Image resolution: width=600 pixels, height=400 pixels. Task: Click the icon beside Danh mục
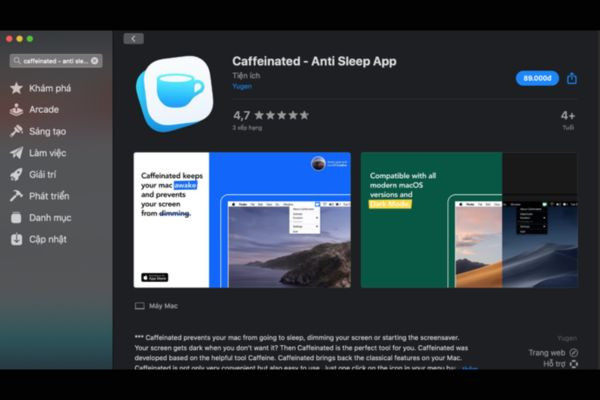tap(16, 218)
